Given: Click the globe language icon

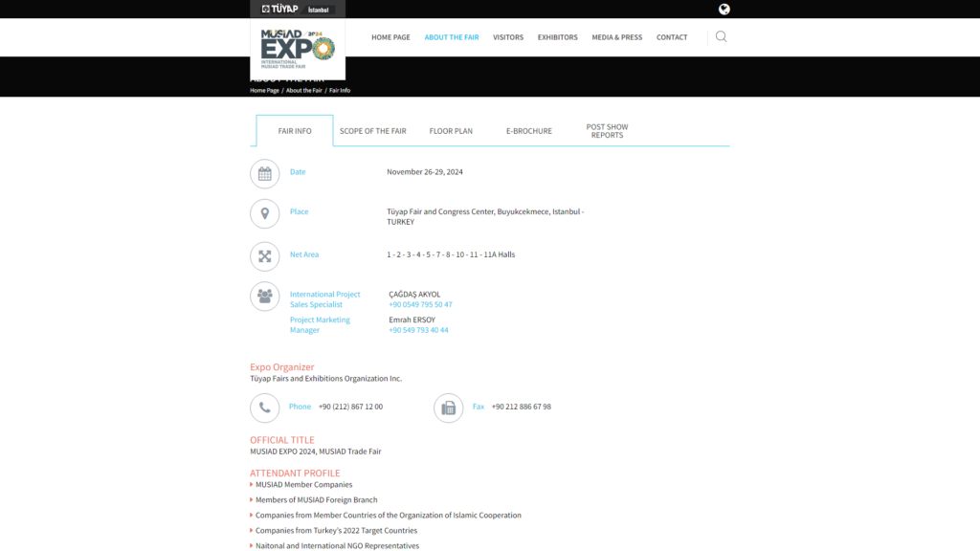Looking at the screenshot, I should (724, 9).
